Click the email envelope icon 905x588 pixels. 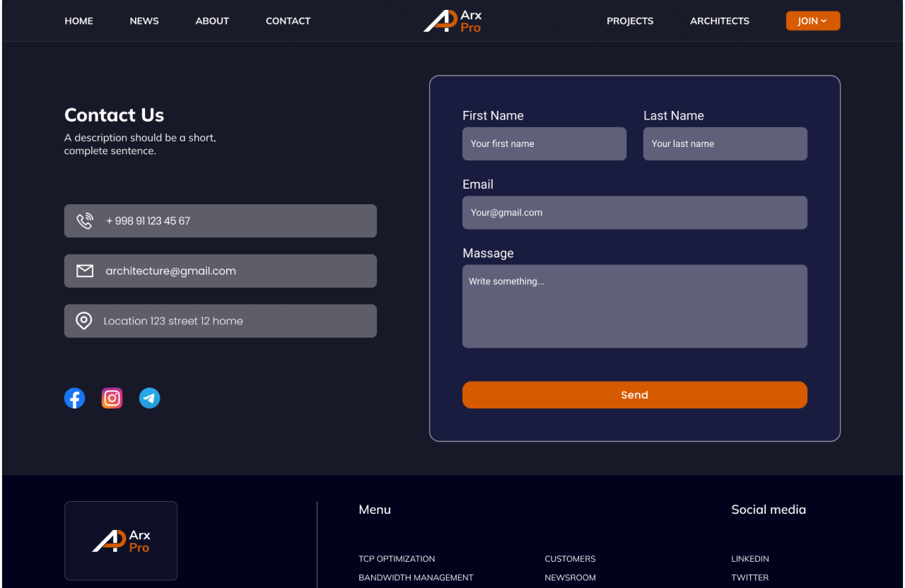[85, 271]
